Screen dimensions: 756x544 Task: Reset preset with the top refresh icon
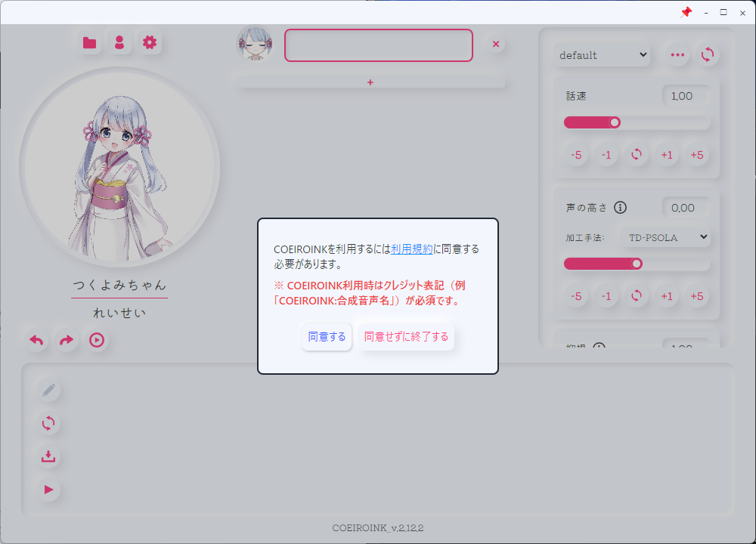tap(708, 55)
